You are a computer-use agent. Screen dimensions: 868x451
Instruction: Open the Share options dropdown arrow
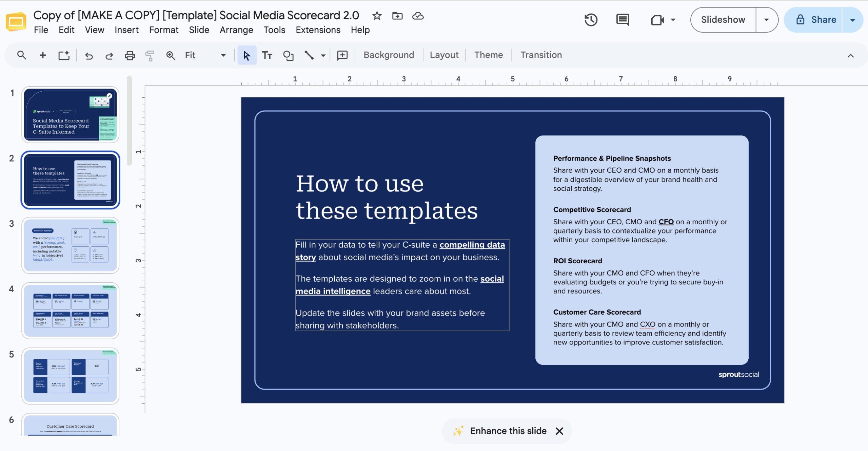tap(852, 20)
